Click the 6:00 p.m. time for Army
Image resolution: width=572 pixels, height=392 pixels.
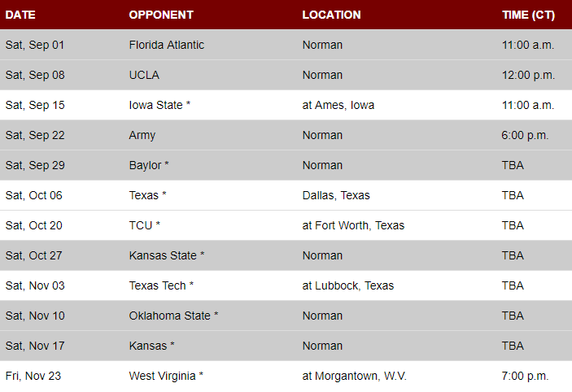tap(525, 135)
